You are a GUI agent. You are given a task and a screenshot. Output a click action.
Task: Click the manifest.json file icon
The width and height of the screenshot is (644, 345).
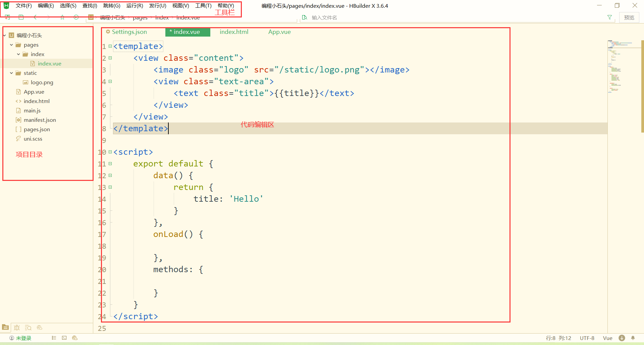click(x=18, y=120)
